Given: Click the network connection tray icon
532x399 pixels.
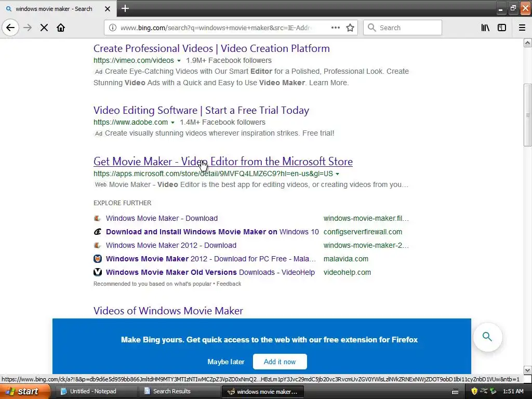Looking at the screenshot, I should tap(484, 391).
